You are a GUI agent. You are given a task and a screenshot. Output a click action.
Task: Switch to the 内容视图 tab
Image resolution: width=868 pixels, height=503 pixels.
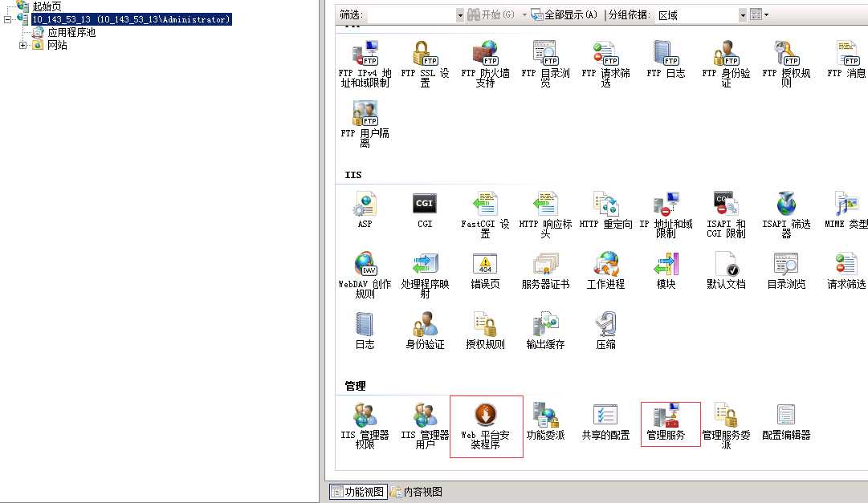[x=416, y=492]
